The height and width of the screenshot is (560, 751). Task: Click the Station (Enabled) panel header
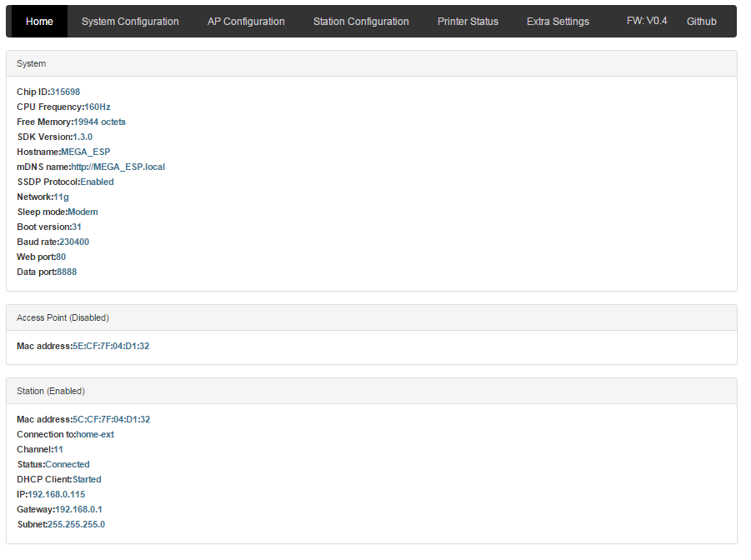click(371, 391)
